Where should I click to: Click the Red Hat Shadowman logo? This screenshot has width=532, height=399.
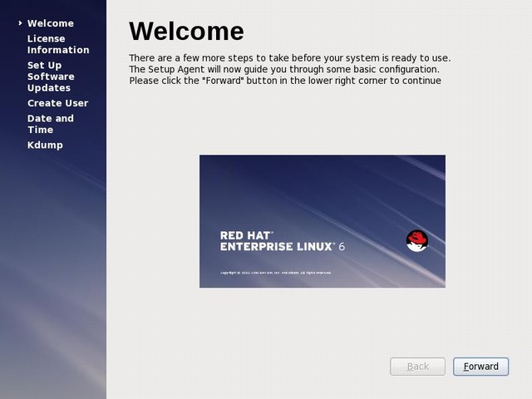coord(417,241)
